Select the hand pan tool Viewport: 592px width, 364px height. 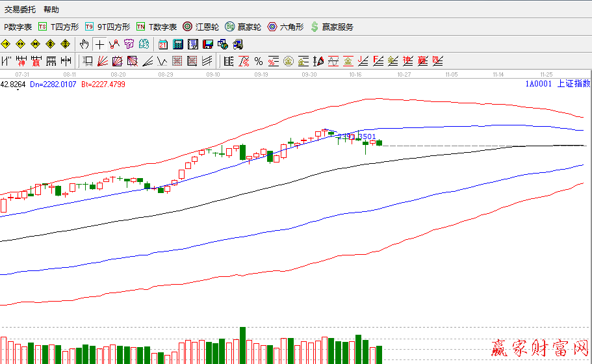tap(84, 44)
